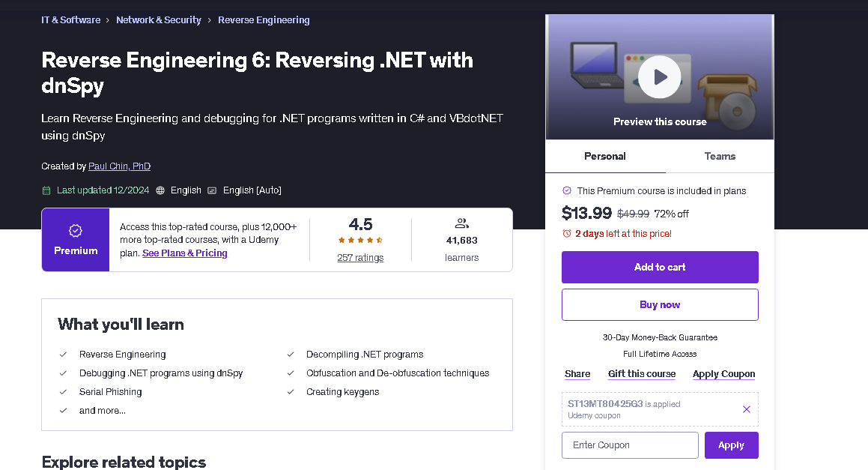Click the 30-Day Money-Back Guarantee text
868x470 pixels.
point(660,337)
